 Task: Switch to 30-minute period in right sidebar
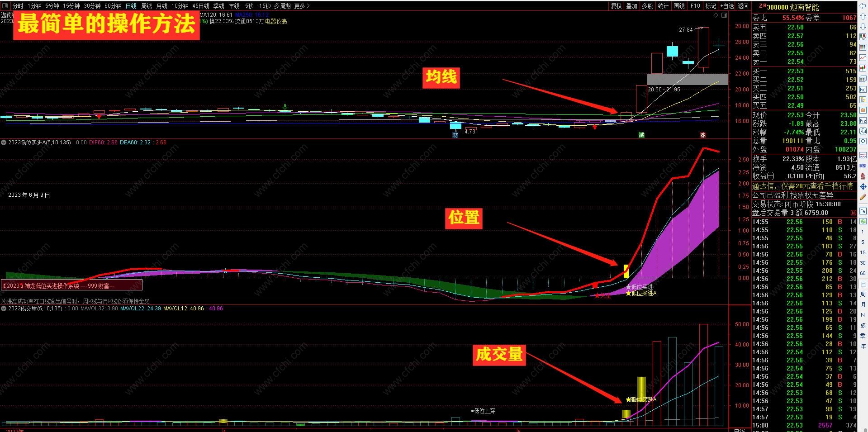pyautogui.click(x=863, y=263)
